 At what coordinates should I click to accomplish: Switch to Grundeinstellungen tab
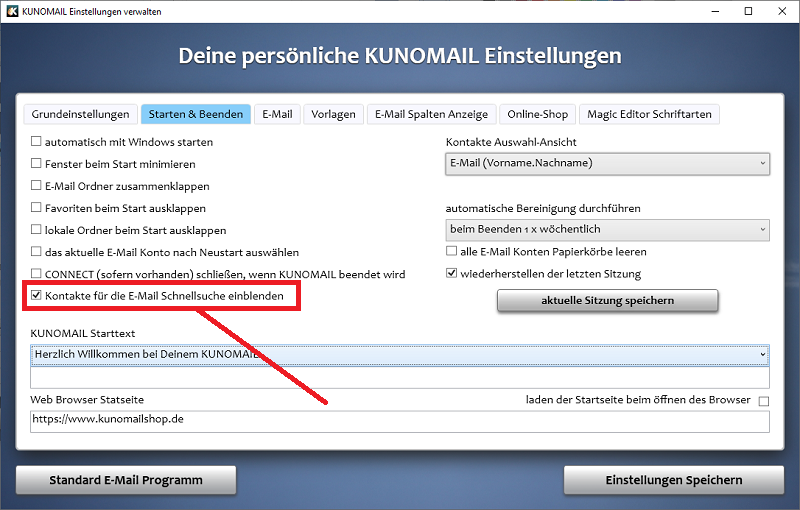point(80,114)
